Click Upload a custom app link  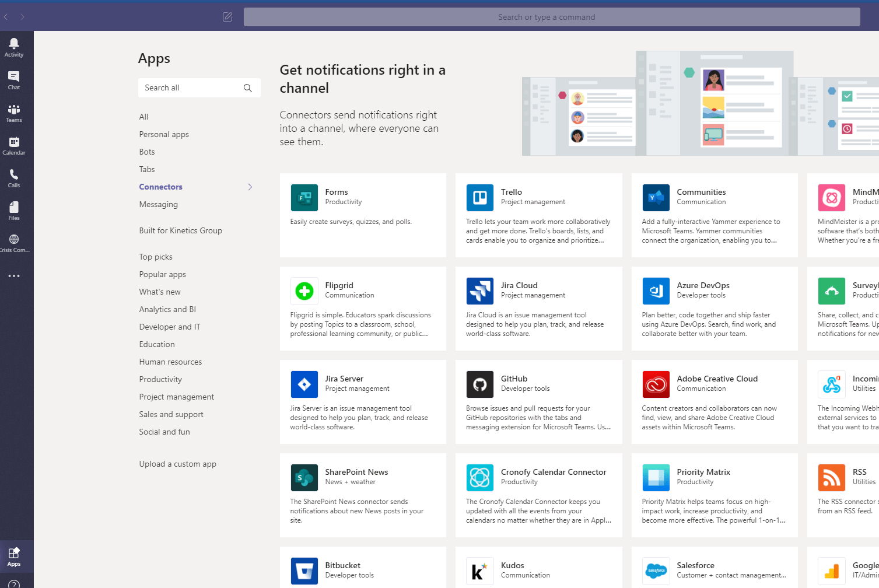pyautogui.click(x=177, y=464)
